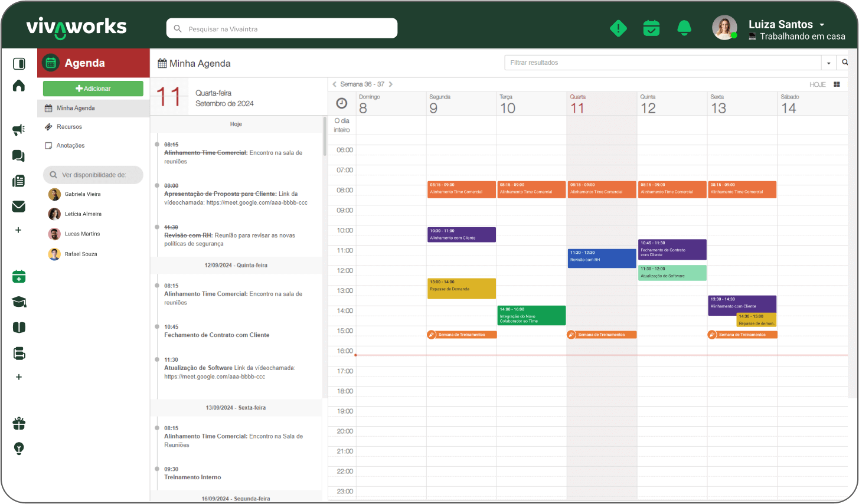Click the green diamond alert icon
The height and width of the screenshot is (504, 859).
click(x=618, y=28)
